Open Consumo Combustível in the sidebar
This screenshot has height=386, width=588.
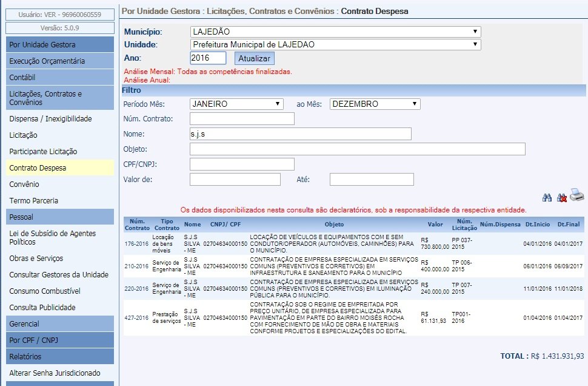45,291
